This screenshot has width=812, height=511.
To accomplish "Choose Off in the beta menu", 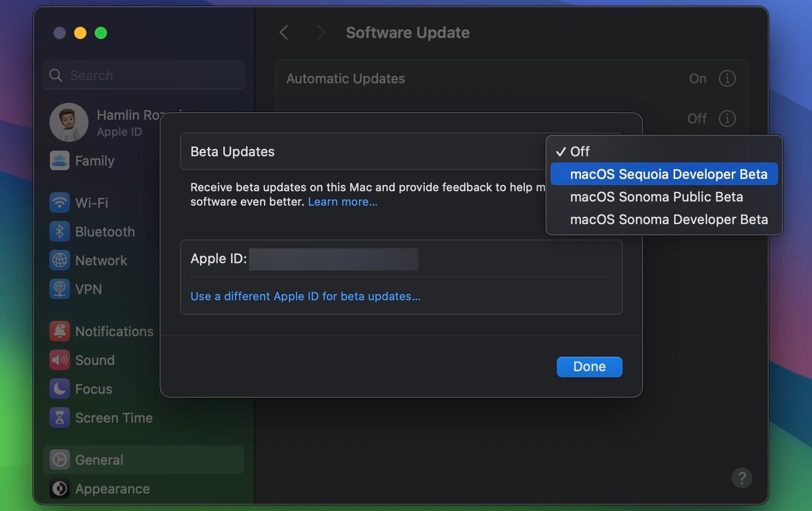I will pyautogui.click(x=664, y=152).
